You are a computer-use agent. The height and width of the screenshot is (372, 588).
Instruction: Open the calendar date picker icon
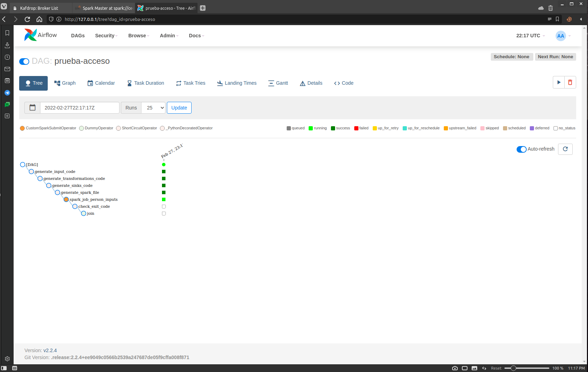coord(32,108)
